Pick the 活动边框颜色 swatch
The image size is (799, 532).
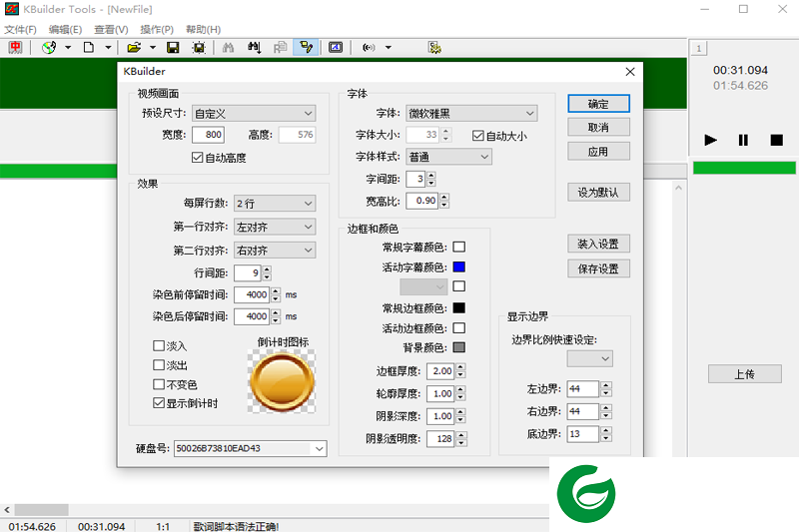coord(459,327)
